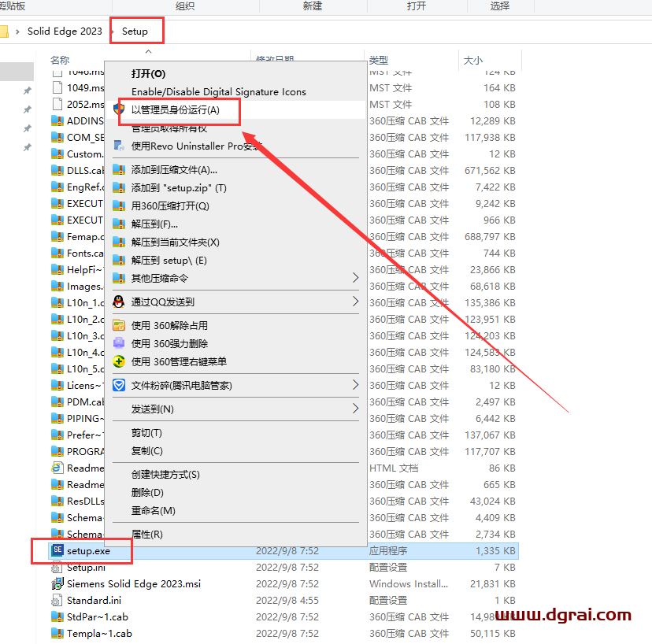The width and height of the screenshot is (652, 644).
Task: Click the 应用程序 type cell
Action: click(x=388, y=551)
